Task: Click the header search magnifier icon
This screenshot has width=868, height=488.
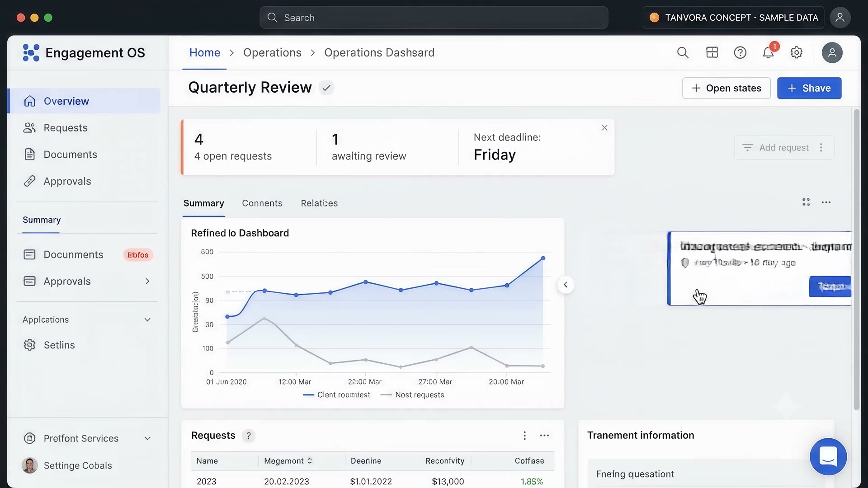Action: pos(683,53)
